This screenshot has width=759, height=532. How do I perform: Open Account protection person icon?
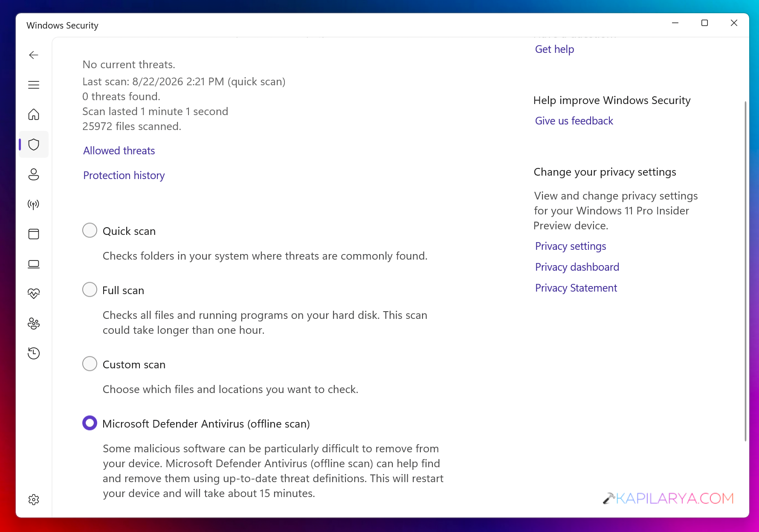34,174
